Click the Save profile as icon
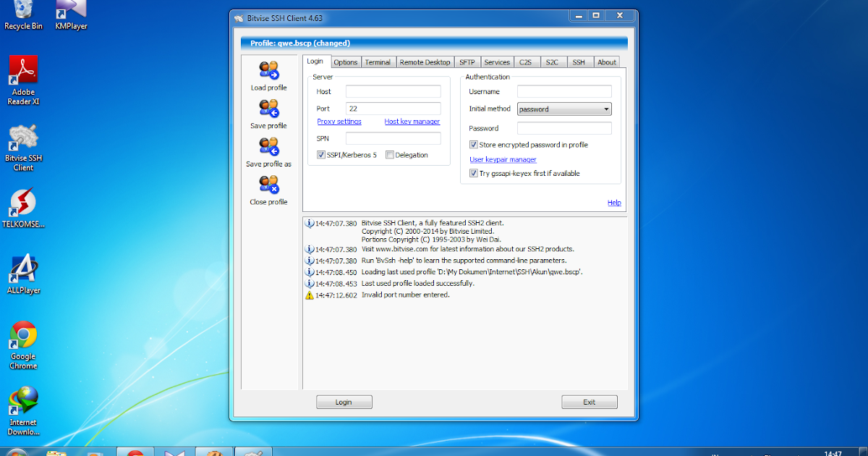This screenshot has height=456, width=868. click(269, 148)
